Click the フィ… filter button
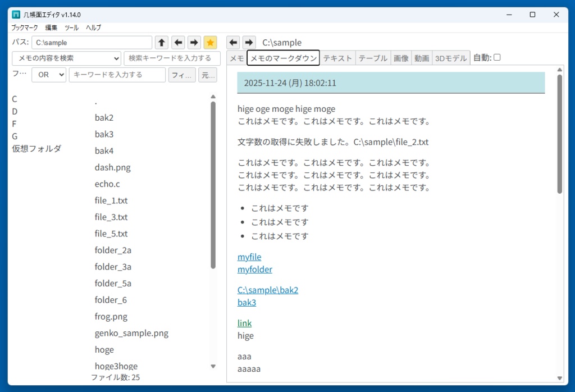The height and width of the screenshot is (392, 575). click(x=182, y=75)
